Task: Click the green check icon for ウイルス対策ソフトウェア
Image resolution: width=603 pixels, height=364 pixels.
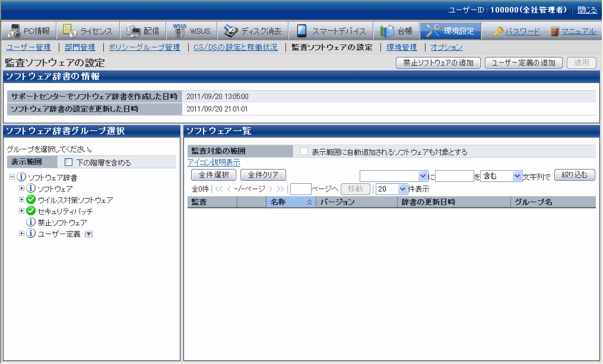Action: coord(31,200)
